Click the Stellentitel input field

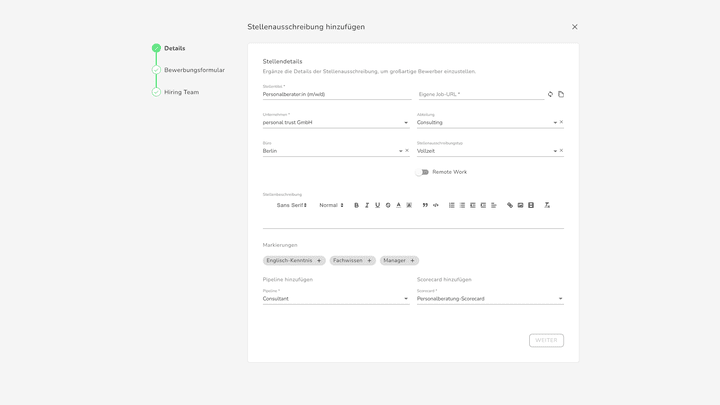point(337,94)
